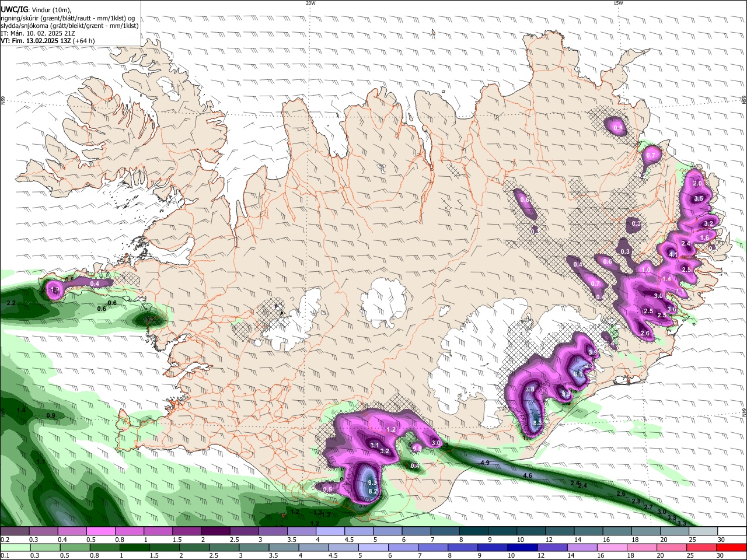747x560 pixels.
Task: Select the 3.5 snowfall value in the Eastfjords
Action: [x=699, y=199]
